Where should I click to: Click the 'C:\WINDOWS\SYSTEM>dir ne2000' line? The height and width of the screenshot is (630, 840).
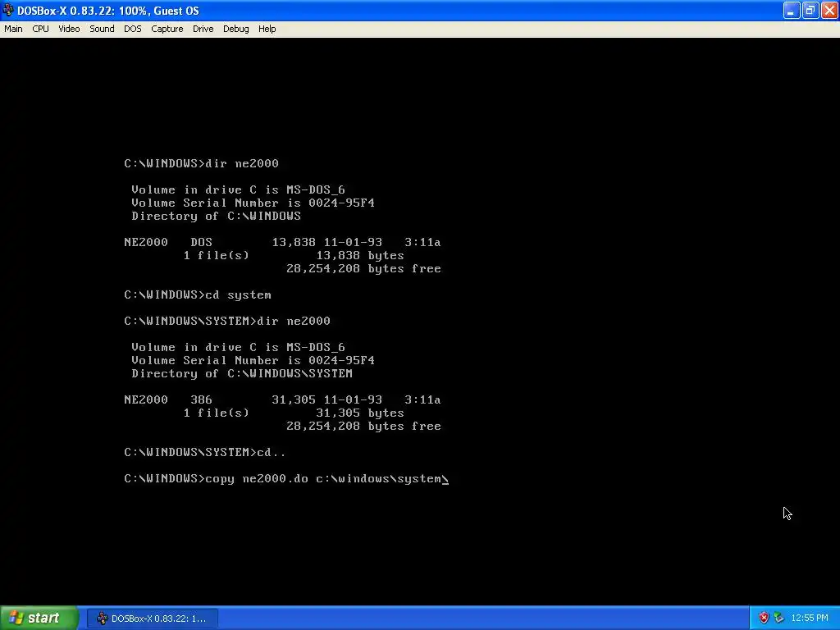point(227,322)
